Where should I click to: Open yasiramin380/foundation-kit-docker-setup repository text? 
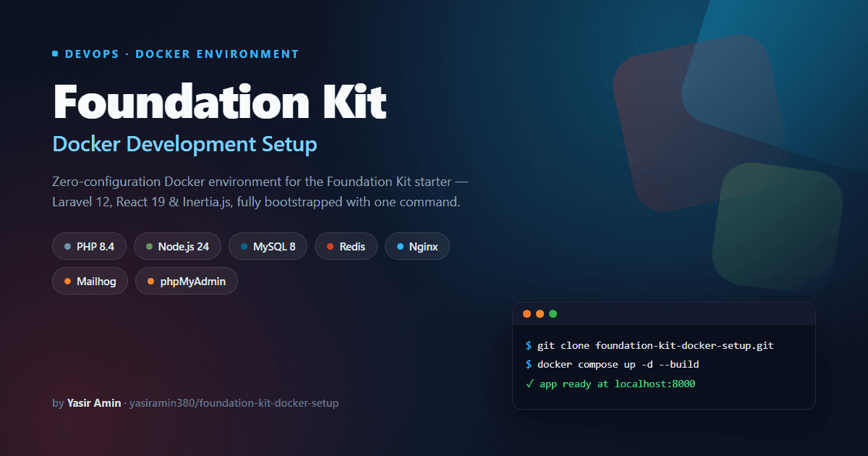click(234, 402)
